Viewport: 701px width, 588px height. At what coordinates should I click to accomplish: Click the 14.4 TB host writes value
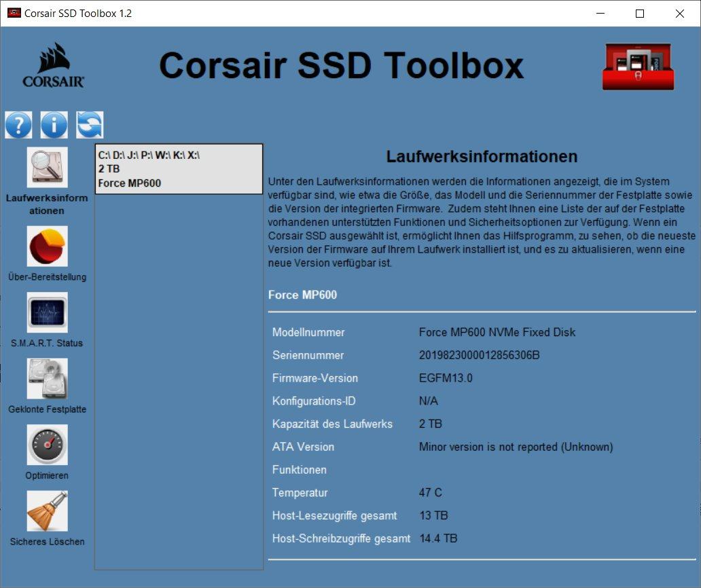[x=439, y=538]
